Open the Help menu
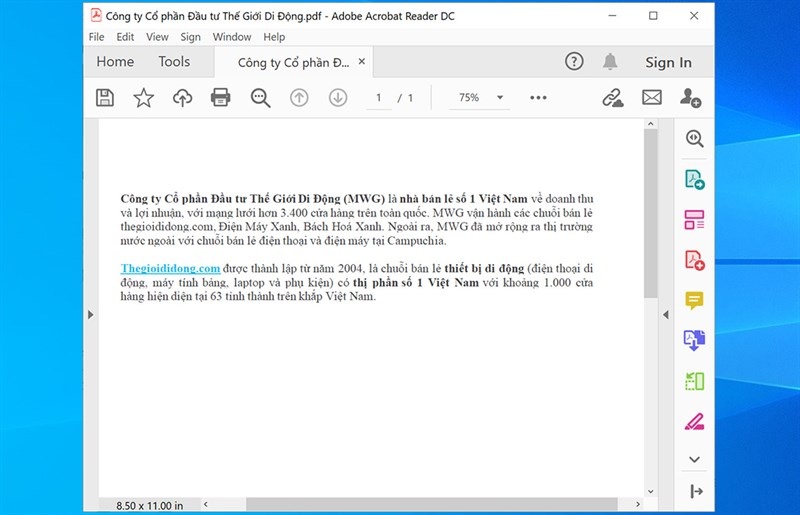Viewport: 800px width, 515px height. pyautogui.click(x=274, y=37)
